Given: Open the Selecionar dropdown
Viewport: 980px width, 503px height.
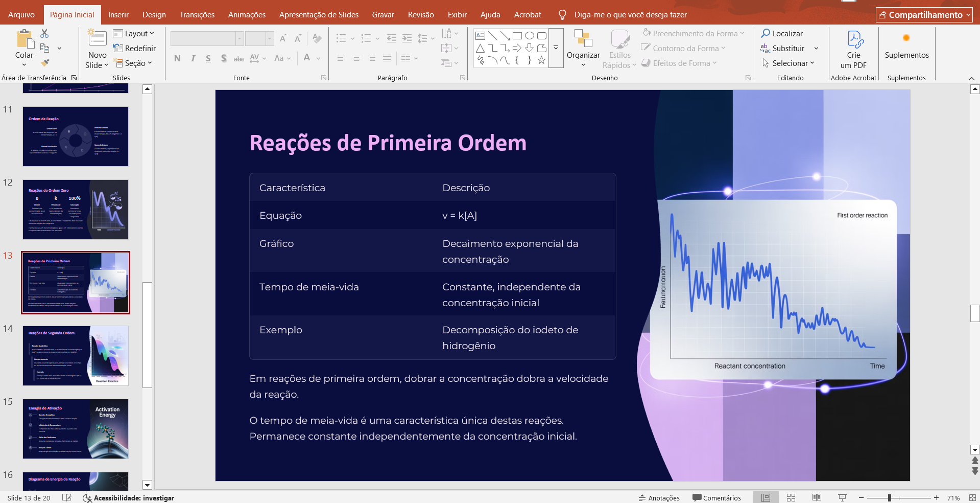Looking at the screenshot, I should [788, 63].
